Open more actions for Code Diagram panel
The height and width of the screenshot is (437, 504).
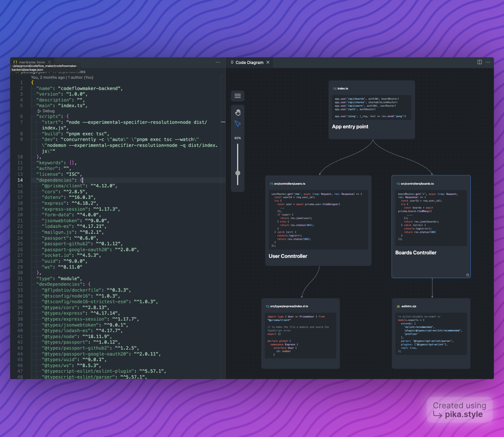pos(488,62)
